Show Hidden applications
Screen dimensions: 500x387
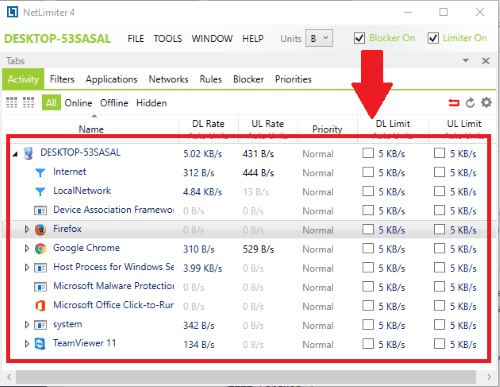click(x=151, y=103)
